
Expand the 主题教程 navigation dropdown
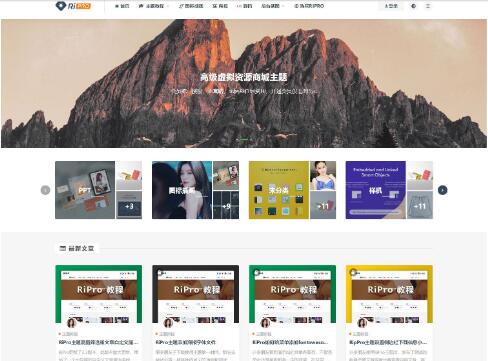[x=154, y=6]
